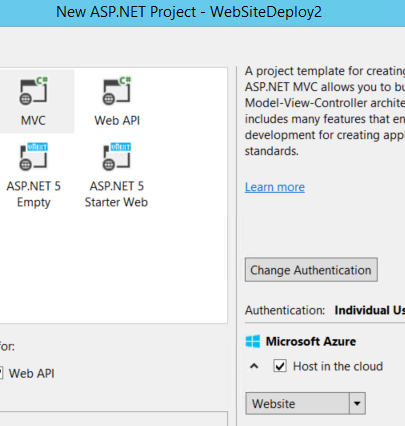Screen dimensions: 405x426
Task: Click the Microsoft Azure Windows logo
Action: (x=253, y=342)
